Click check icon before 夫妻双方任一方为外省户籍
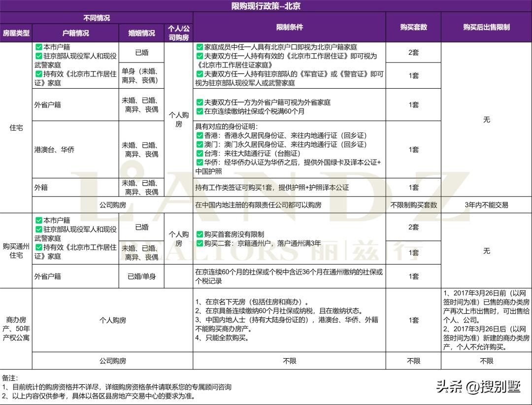532x405 pixels. pyautogui.click(x=199, y=102)
